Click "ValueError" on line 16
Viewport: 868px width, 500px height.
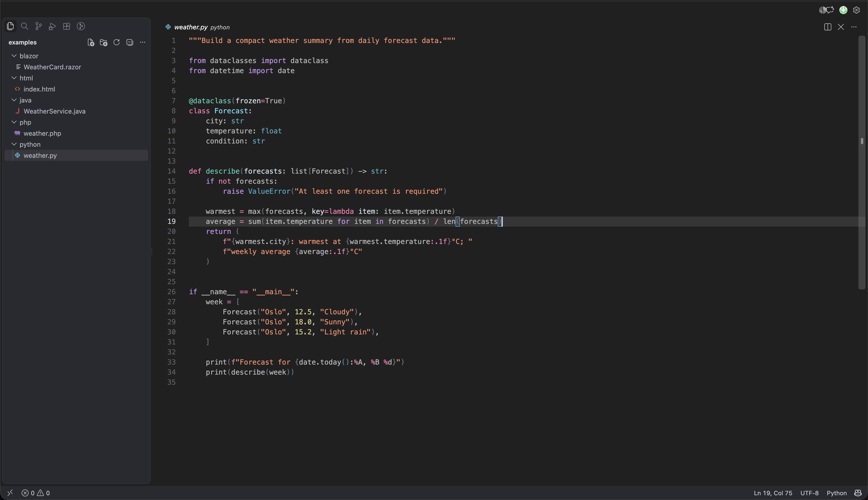269,191
